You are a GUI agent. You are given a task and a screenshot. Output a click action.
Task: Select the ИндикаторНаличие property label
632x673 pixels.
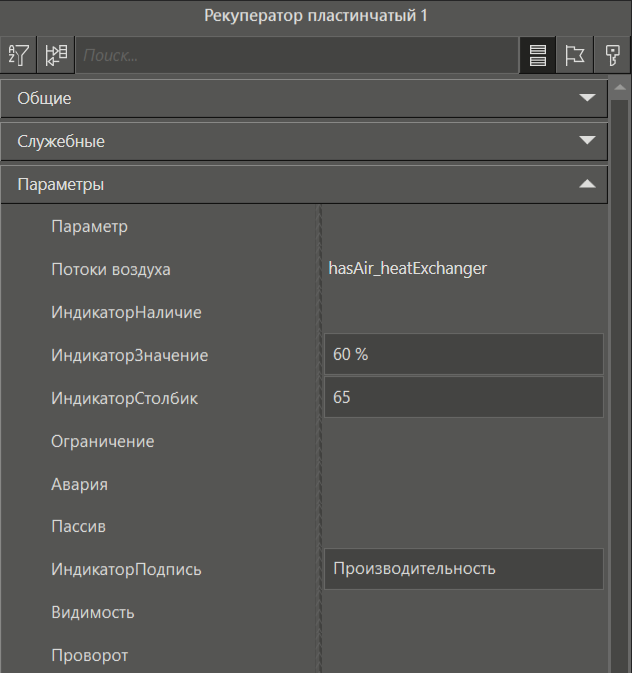tap(126, 313)
